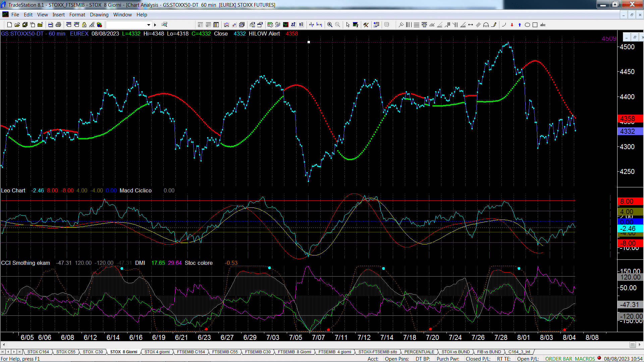Viewport: 644px width, 362px height.
Task: Select the pointer arrow tool
Action: [348, 25]
